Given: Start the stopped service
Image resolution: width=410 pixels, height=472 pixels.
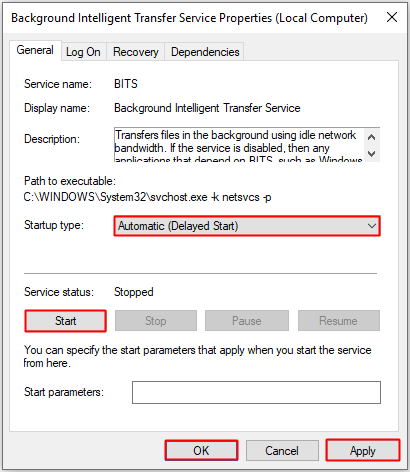Looking at the screenshot, I should click(x=66, y=321).
